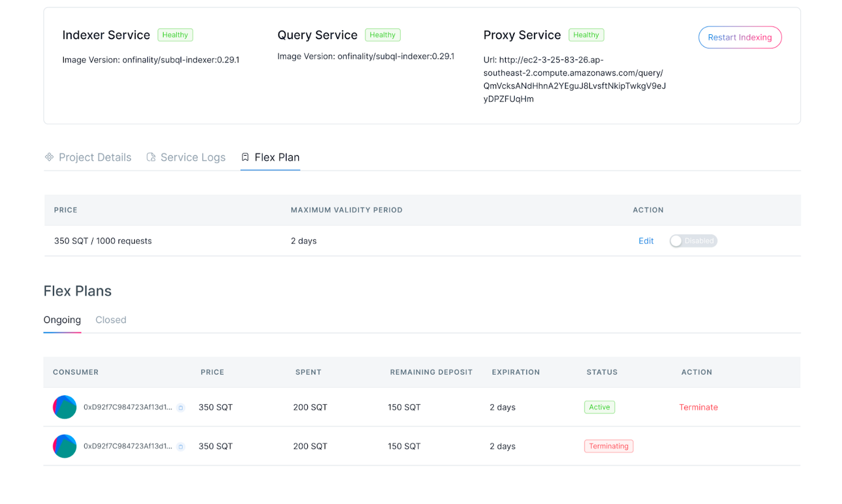Select the Flex Plan tab
This screenshot has width=842, height=504.
270,157
